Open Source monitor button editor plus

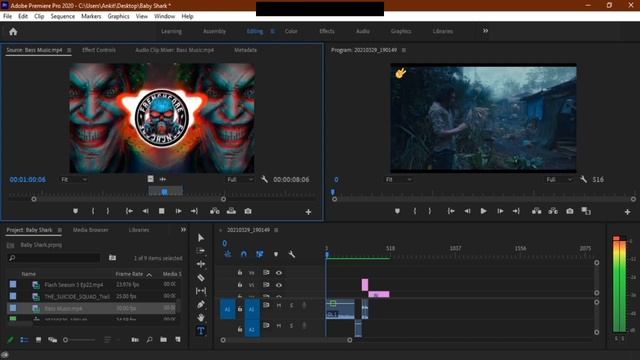click(308, 211)
